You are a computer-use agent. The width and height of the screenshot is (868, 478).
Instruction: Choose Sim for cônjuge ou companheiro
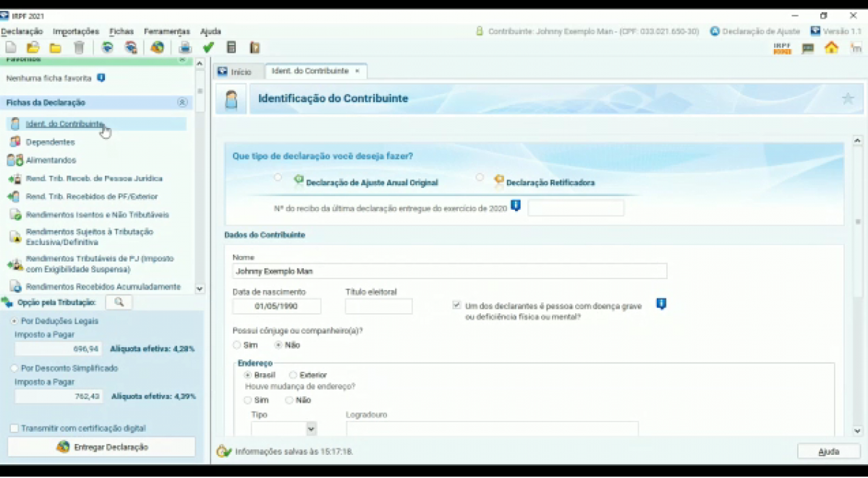pos(237,345)
